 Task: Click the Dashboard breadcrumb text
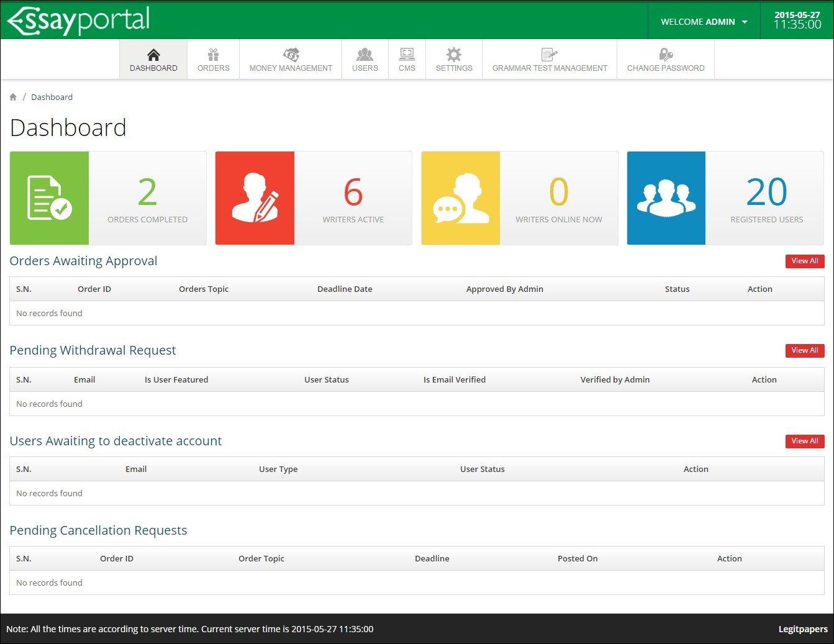52,98
